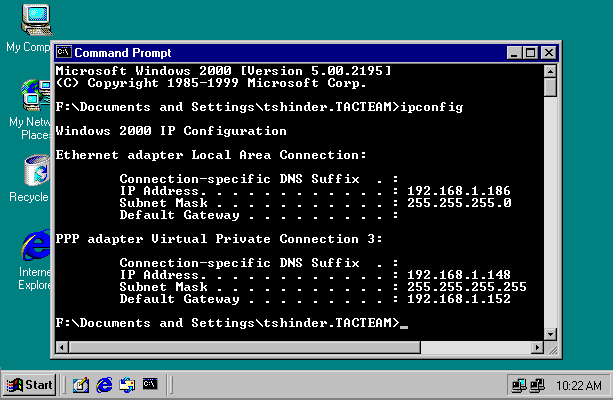Maximize the Command Prompt window

click(x=530, y=52)
